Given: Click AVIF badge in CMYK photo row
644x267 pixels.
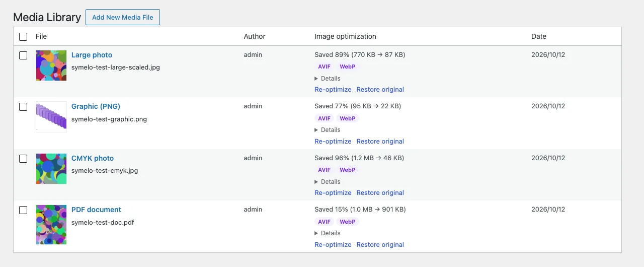Looking at the screenshot, I should pos(325,170).
